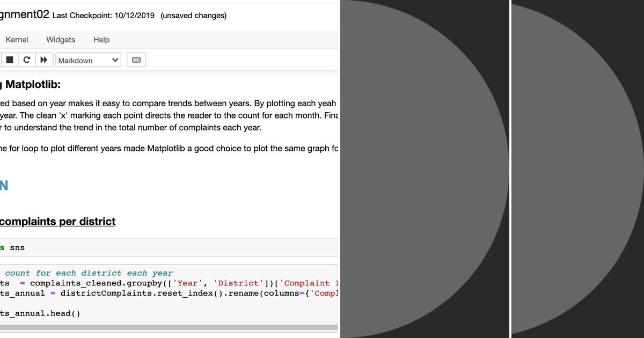This screenshot has height=338, width=644.
Task: Click the 'complaints per district' heading
Action: [57, 221]
